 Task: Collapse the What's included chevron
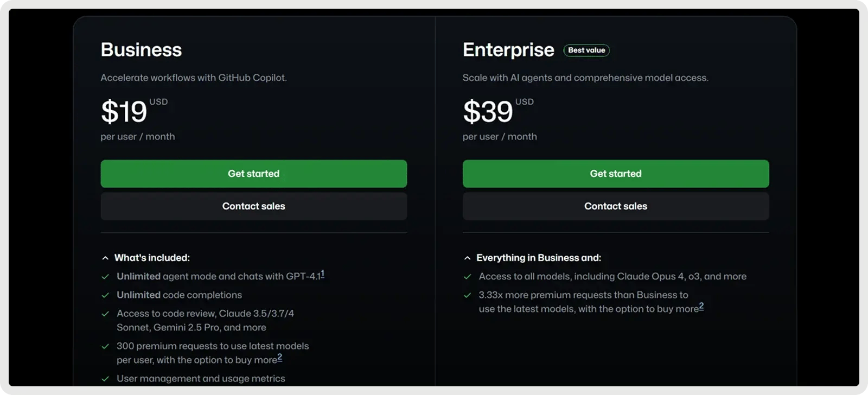(x=105, y=258)
